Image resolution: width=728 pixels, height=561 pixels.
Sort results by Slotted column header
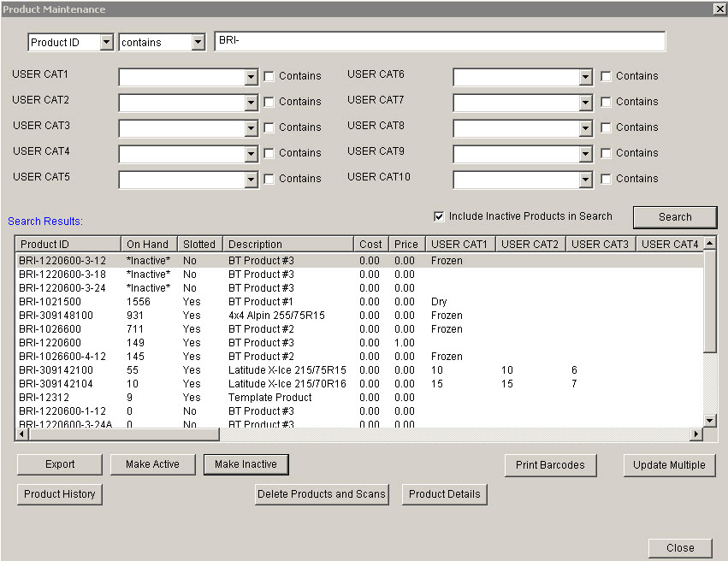tap(200, 244)
